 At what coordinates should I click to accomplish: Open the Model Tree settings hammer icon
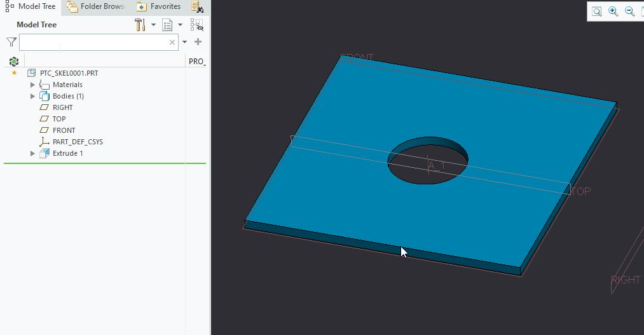(140, 25)
